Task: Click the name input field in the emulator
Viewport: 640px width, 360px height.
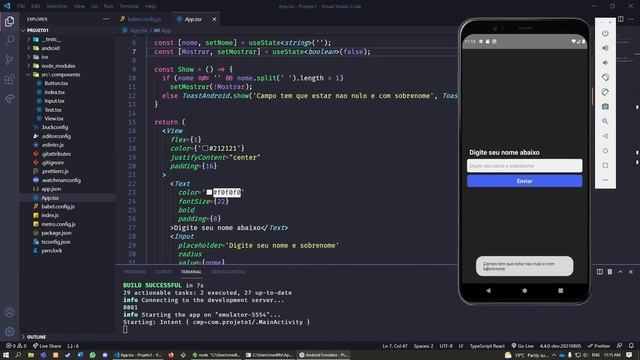Action: click(524, 166)
